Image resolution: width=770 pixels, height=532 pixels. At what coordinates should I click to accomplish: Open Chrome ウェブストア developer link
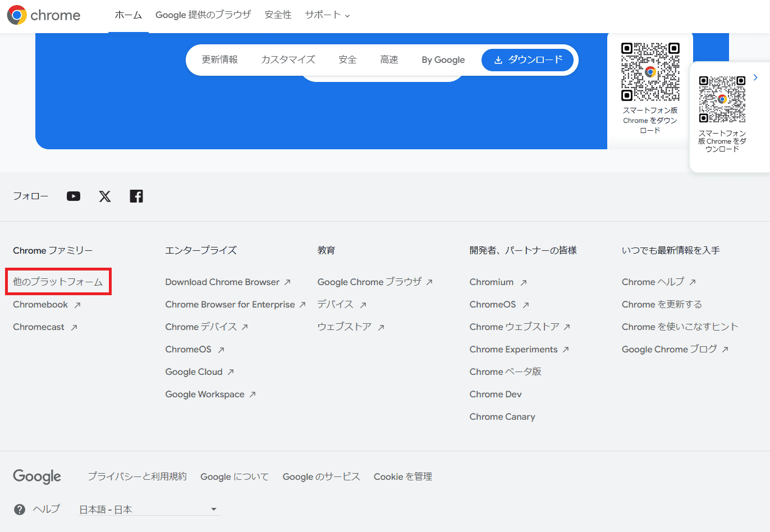point(520,327)
